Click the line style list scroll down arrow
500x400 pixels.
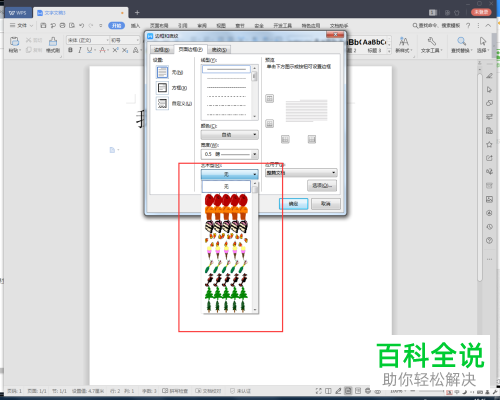pos(255,117)
